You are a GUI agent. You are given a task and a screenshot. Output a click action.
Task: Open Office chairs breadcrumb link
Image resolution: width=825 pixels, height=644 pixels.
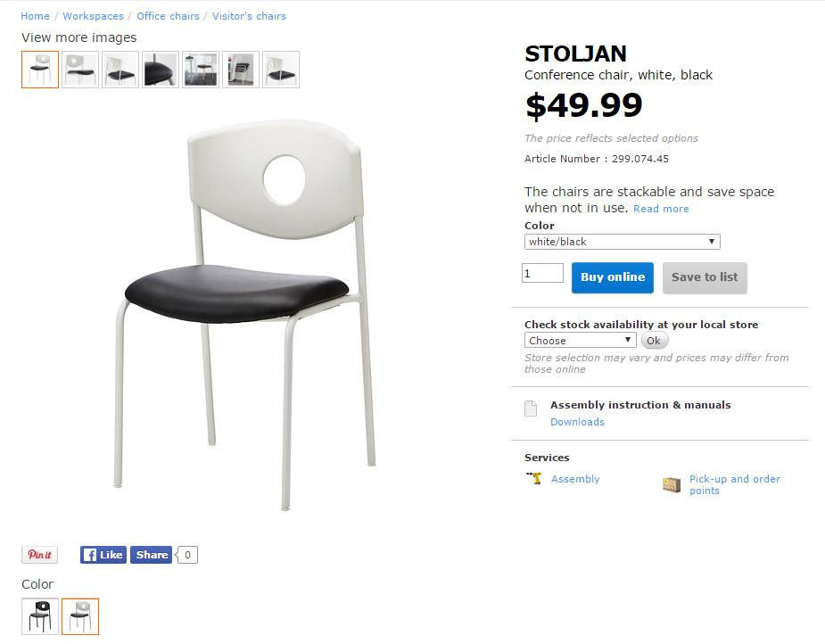coord(168,16)
